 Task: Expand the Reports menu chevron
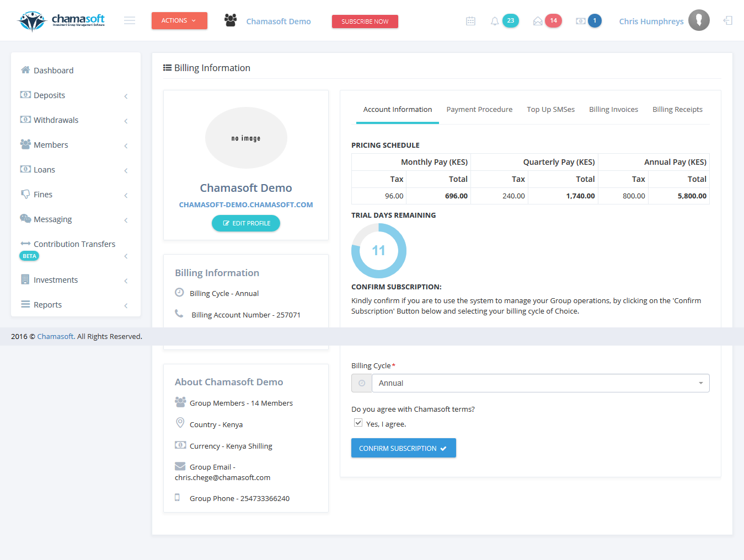click(126, 306)
